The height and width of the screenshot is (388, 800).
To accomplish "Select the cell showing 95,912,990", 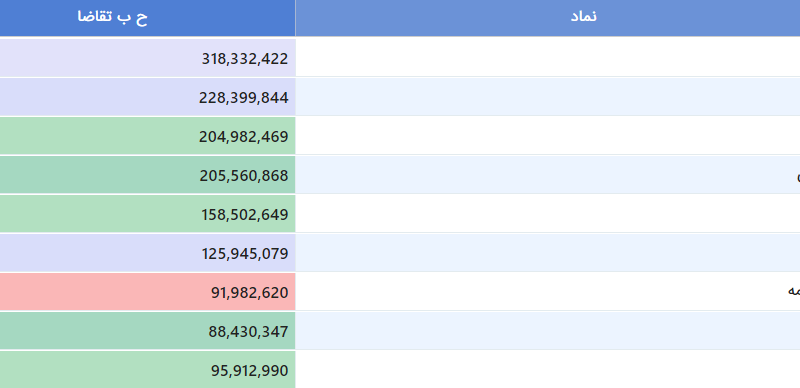I will (147, 370).
